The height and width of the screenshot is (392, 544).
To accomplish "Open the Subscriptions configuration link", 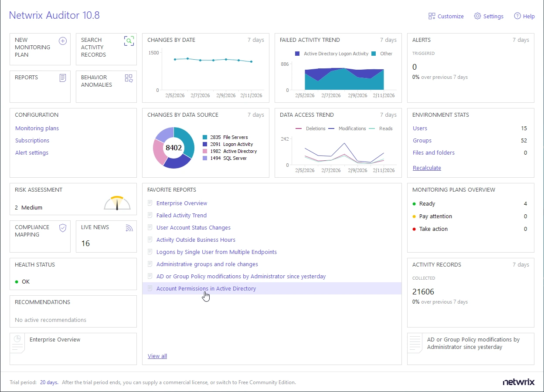I will click(32, 141).
